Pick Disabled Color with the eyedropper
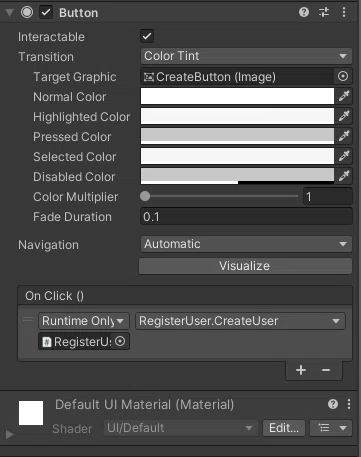Screen dimensions: 361x457 (344, 176)
